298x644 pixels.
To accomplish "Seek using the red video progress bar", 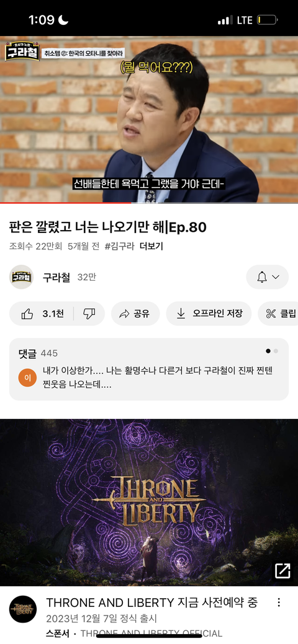I will click(x=149, y=203).
